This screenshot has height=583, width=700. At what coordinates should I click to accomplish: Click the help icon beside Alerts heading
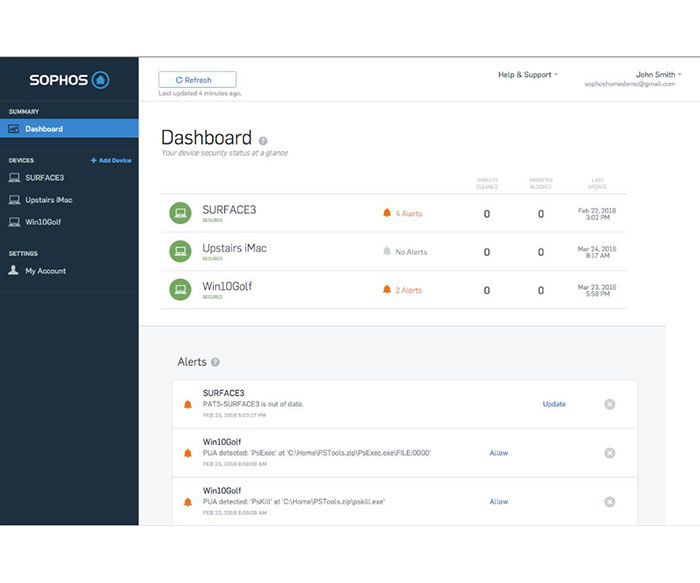tap(215, 362)
